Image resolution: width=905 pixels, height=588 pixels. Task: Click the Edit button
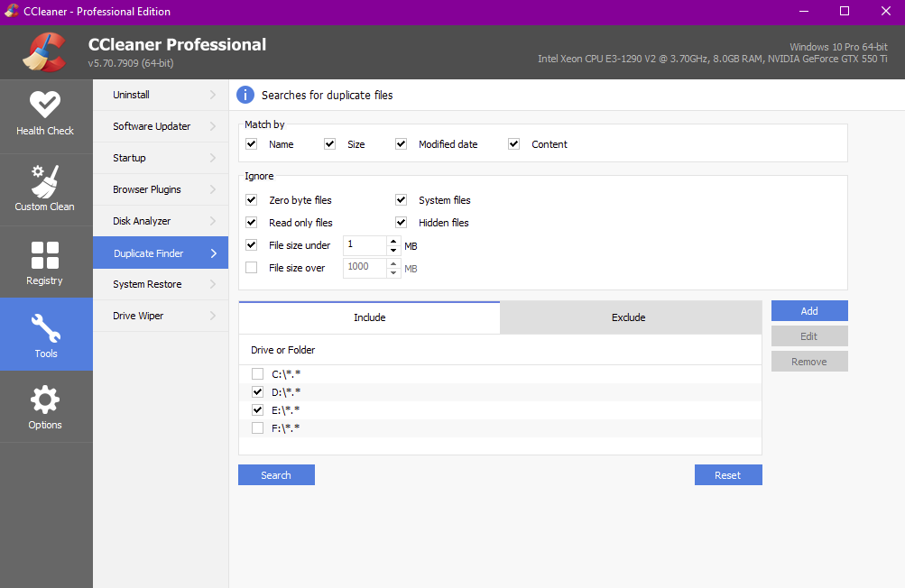[x=809, y=335]
